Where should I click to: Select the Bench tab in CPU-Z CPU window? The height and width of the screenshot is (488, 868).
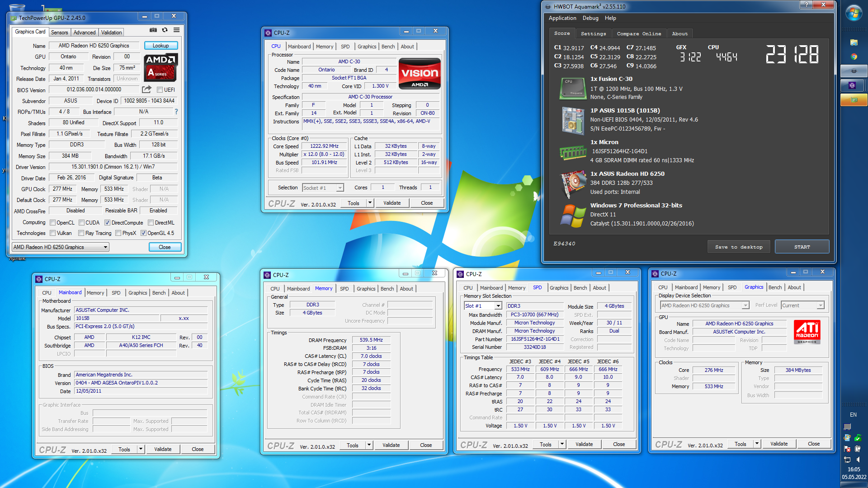point(388,47)
